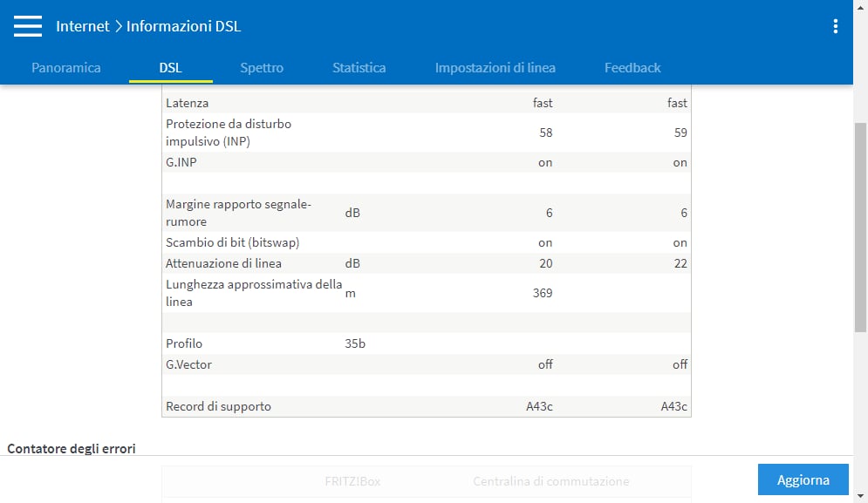
Task: Switch to the Panoramica tab
Action: [66, 67]
